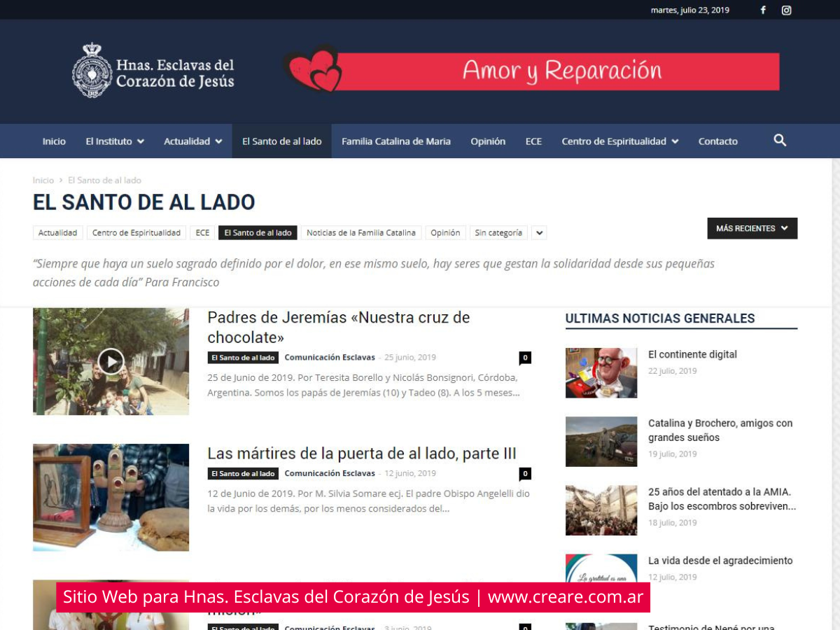Image resolution: width=840 pixels, height=630 pixels.
Task: Expand more category filters arrow
Action: (538, 233)
